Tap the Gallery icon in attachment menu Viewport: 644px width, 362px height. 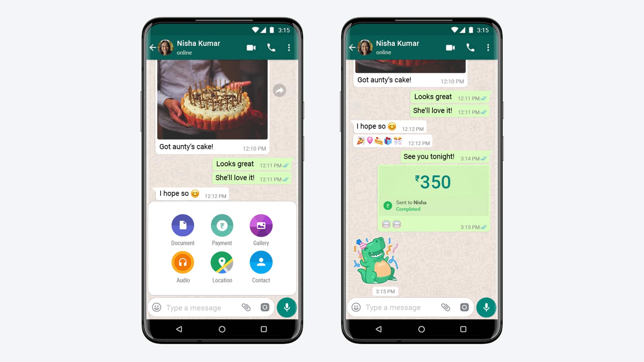point(260,226)
